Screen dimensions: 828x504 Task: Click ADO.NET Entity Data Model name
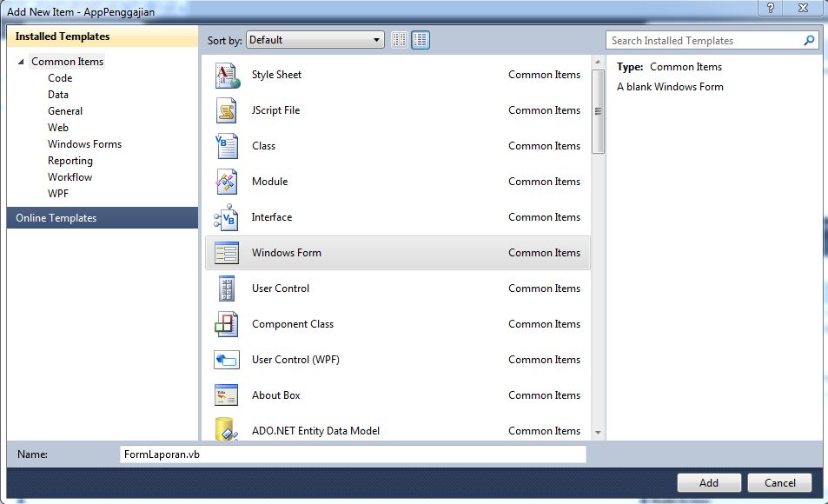[x=315, y=431]
